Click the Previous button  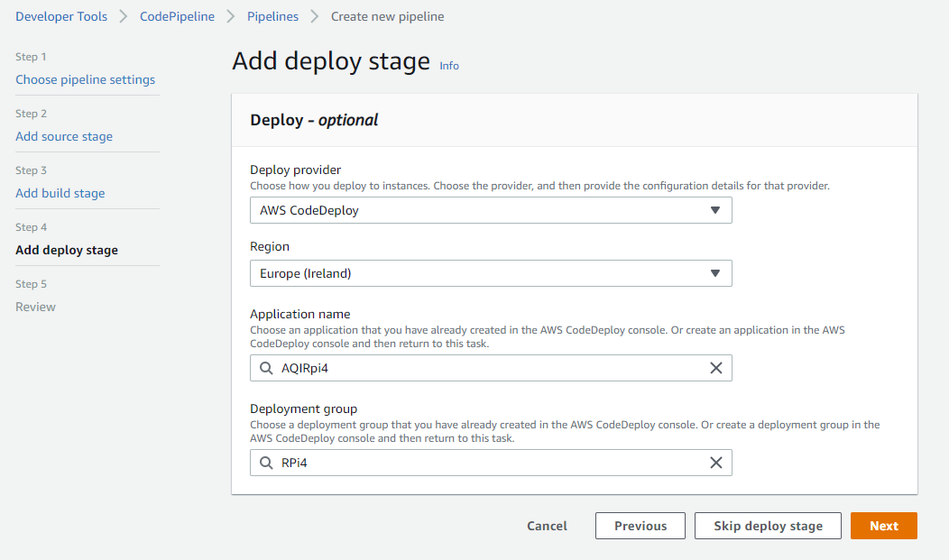point(640,526)
